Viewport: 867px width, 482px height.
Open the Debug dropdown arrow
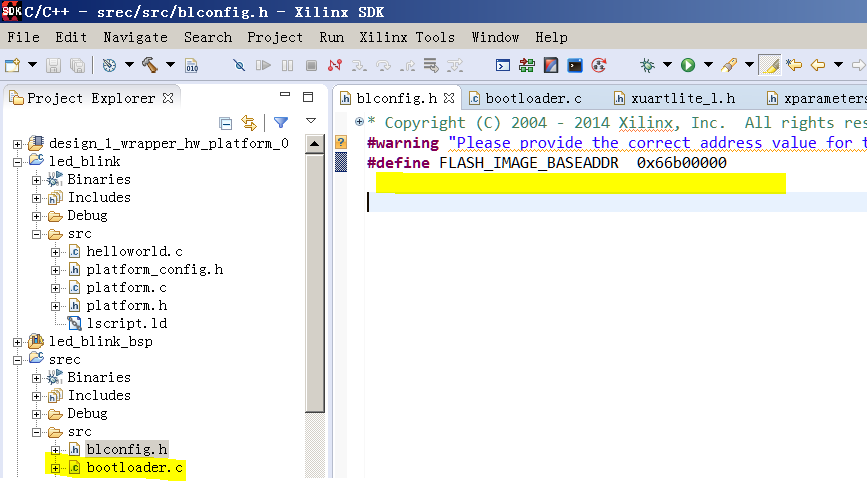click(x=667, y=65)
